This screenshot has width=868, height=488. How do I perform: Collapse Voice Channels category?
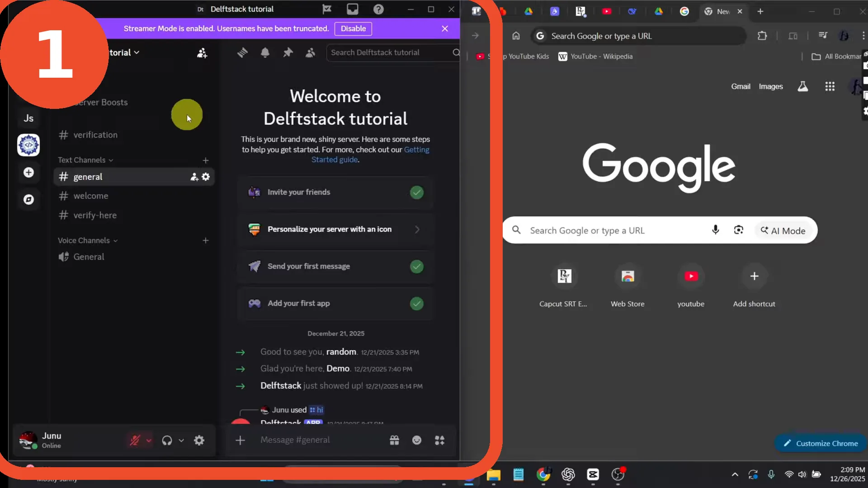pyautogui.click(x=87, y=240)
